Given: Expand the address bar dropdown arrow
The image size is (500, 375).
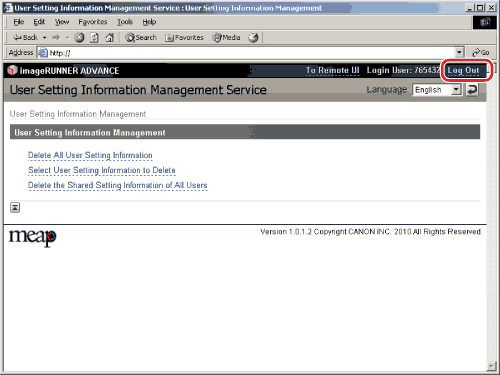Looking at the screenshot, I should 459,52.
